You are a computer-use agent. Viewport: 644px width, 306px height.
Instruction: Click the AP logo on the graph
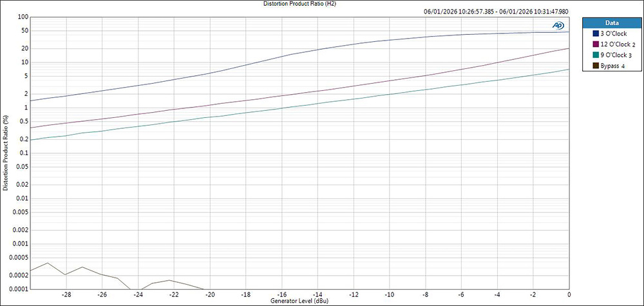(x=558, y=25)
